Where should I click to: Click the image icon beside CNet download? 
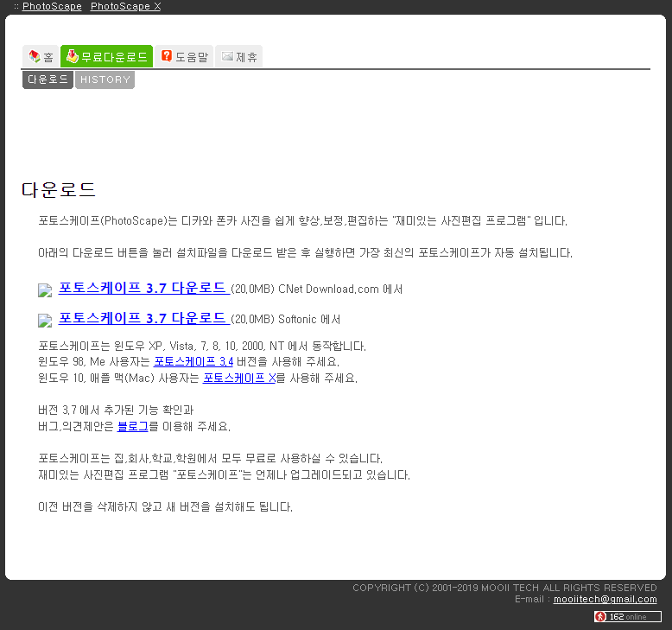point(45,290)
